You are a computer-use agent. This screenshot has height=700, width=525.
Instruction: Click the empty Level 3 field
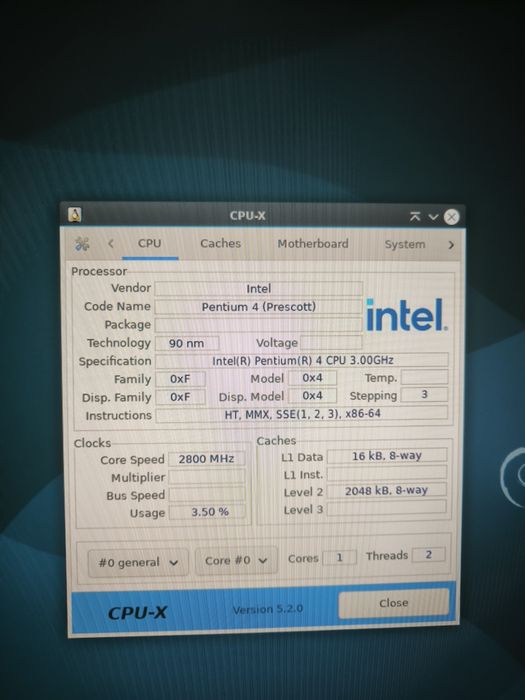click(x=387, y=508)
